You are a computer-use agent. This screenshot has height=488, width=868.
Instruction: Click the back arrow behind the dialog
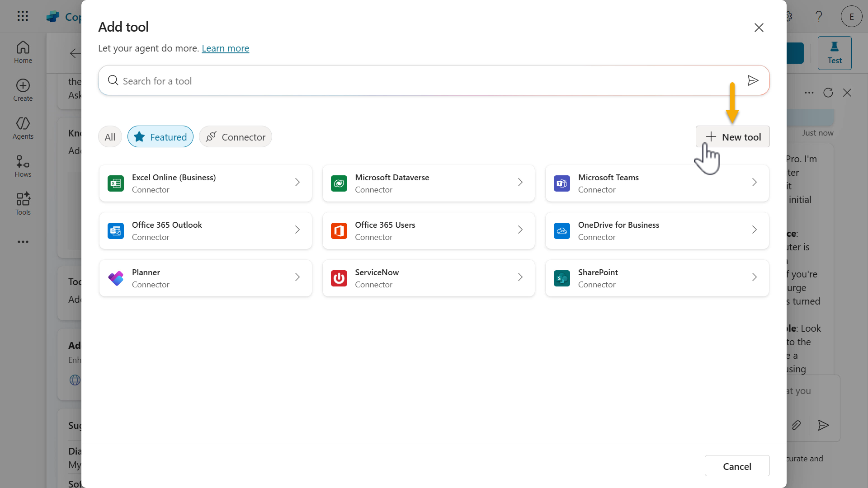75,53
